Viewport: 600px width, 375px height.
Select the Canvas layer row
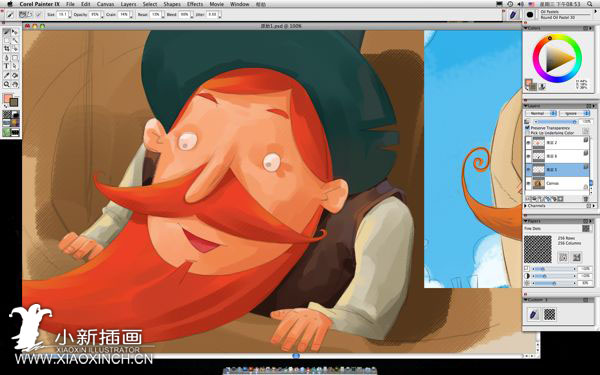click(558, 184)
